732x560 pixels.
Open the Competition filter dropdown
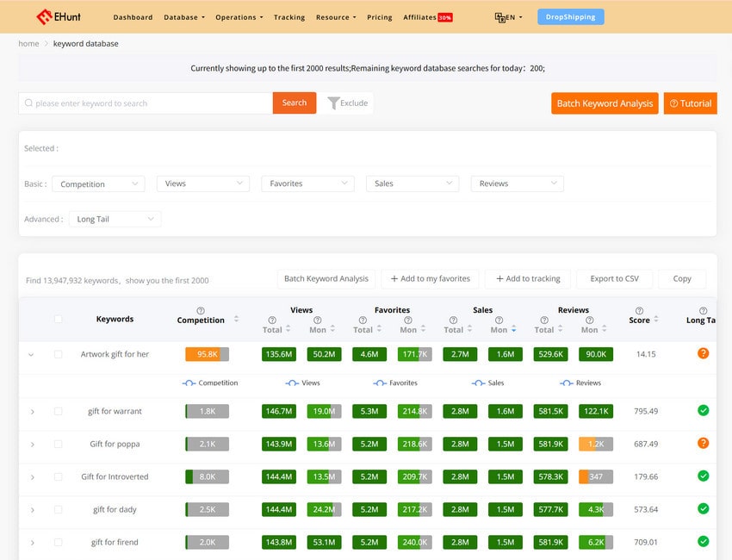97,184
